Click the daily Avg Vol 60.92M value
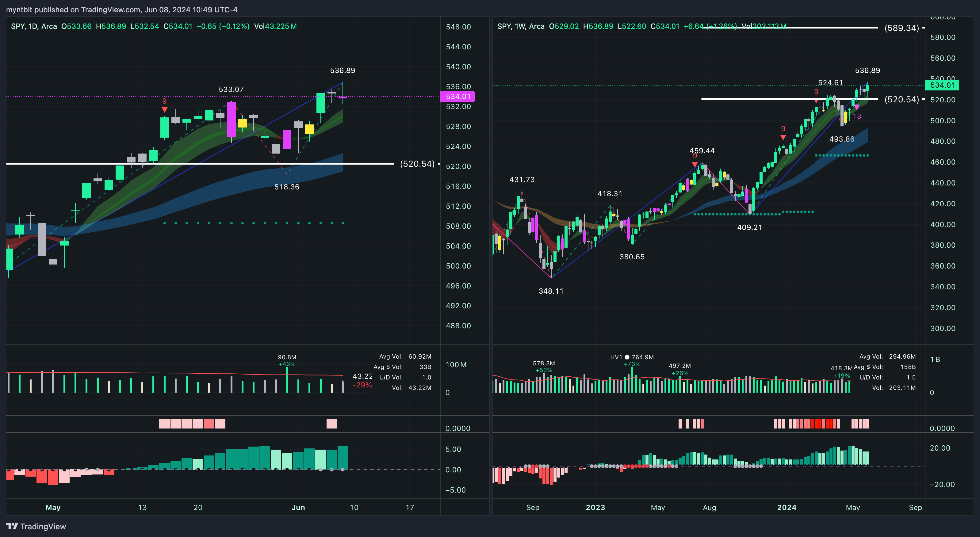980x537 pixels. tap(419, 356)
